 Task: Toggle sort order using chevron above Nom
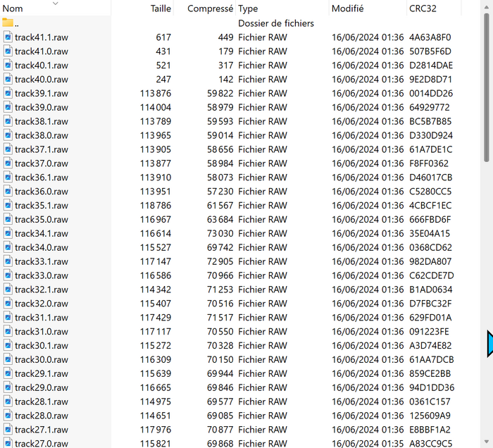coord(56,3)
